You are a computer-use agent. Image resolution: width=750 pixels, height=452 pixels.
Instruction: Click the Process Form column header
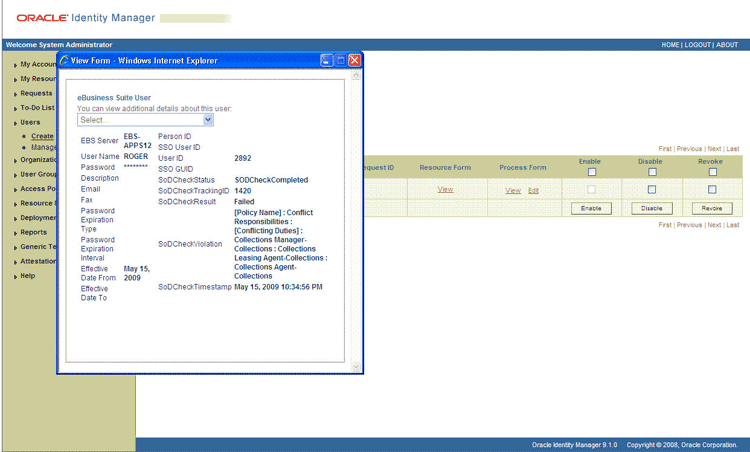[522, 167]
